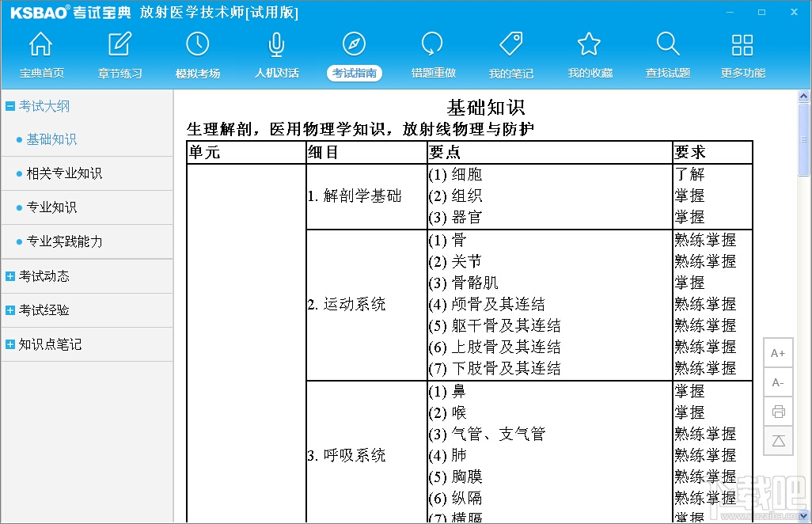Open 模拟考场 clock icon

(198, 44)
